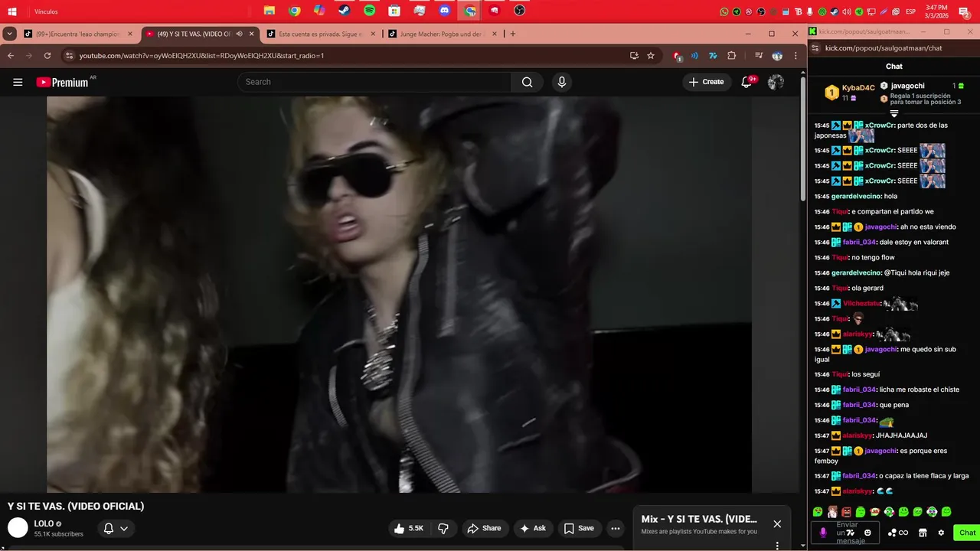The height and width of the screenshot is (551, 980).
Task: Click the purple microphone in Kick chat
Action: click(x=823, y=533)
